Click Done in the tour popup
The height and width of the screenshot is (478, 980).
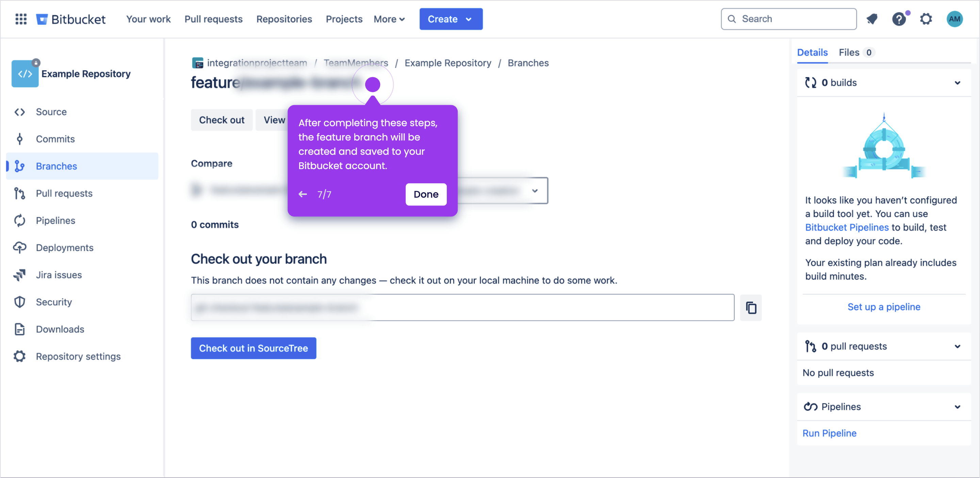pyautogui.click(x=426, y=194)
